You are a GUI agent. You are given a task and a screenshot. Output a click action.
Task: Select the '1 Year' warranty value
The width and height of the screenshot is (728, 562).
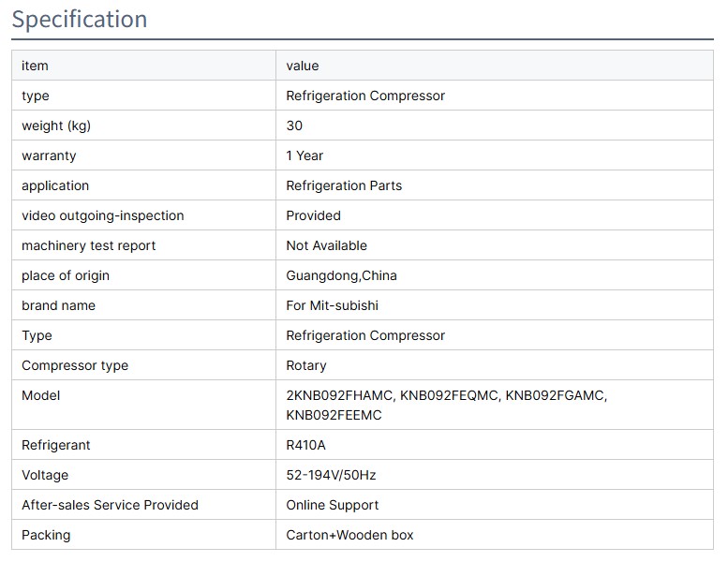[x=305, y=155]
